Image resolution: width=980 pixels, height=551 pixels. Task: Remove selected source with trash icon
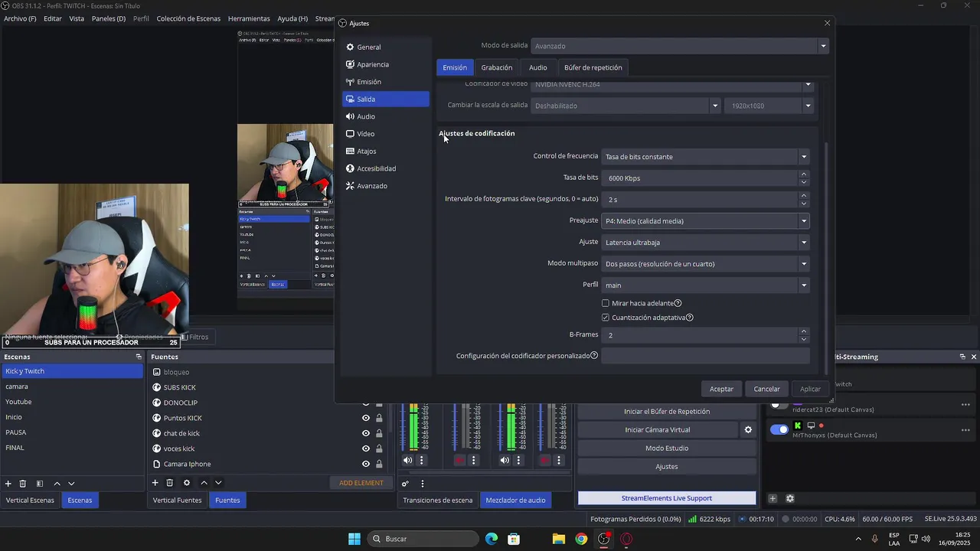click(169, 483)
